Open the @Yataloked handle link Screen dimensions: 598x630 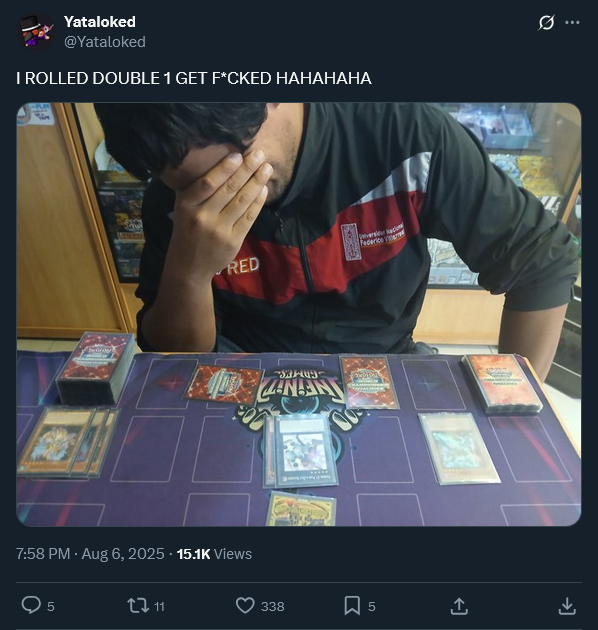tap(105, 42)
